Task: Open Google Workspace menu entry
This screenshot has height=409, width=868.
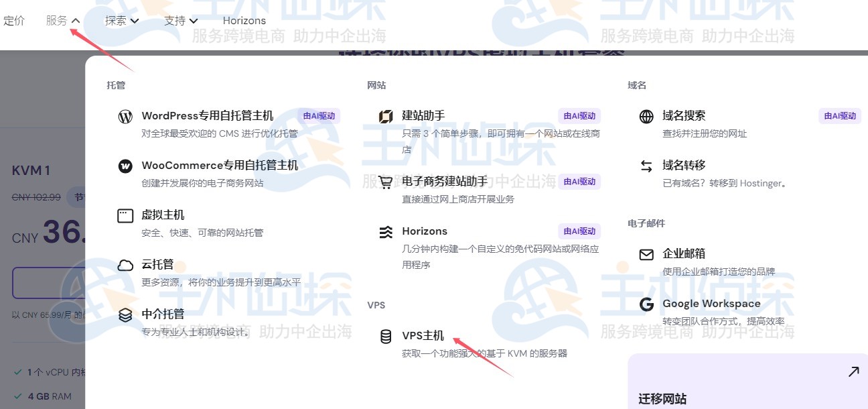Action: (711, 304)
